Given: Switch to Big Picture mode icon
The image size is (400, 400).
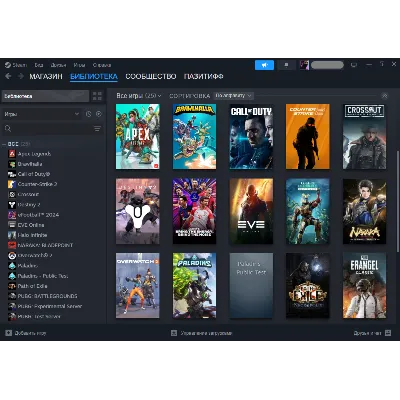Looking at the screenshot, I should tap(354, 65).
